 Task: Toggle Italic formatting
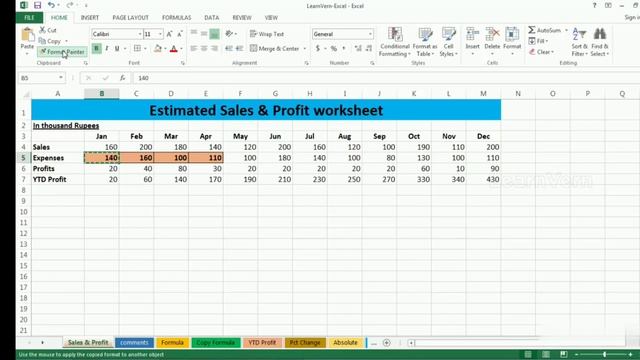[x=107, y=49]
